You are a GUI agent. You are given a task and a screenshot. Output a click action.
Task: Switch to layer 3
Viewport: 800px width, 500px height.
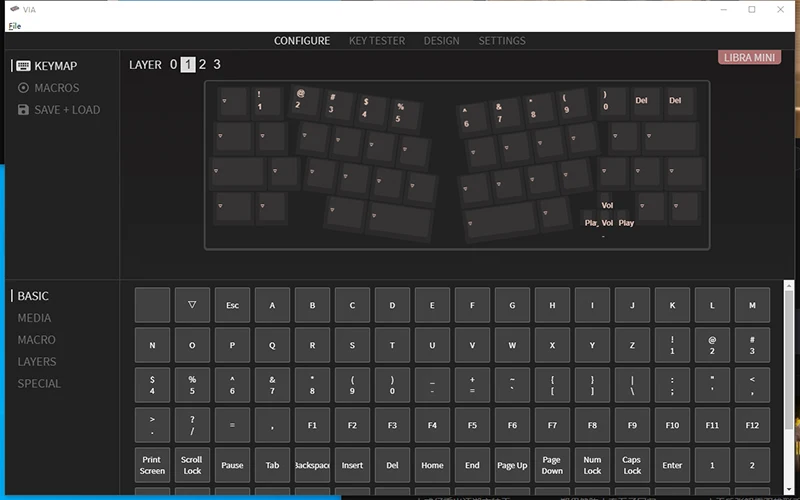(217, 65)
